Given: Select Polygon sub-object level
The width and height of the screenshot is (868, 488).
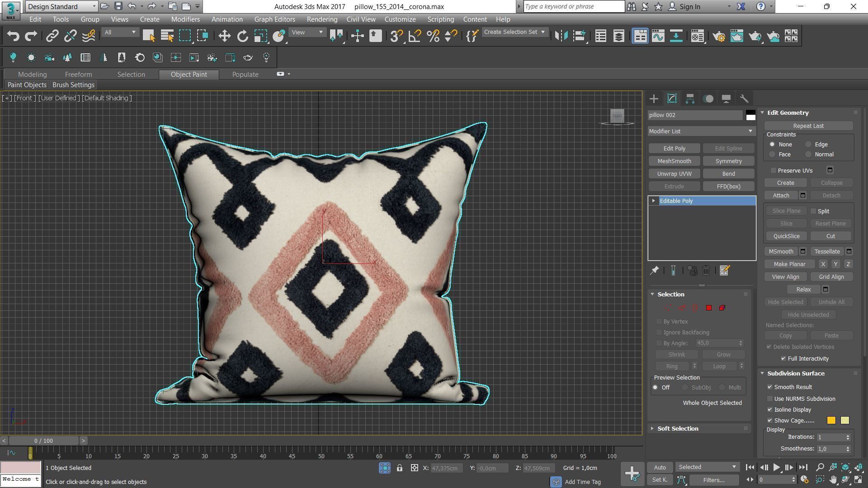Looking at the screenshot, I should (x=708, y=308).
